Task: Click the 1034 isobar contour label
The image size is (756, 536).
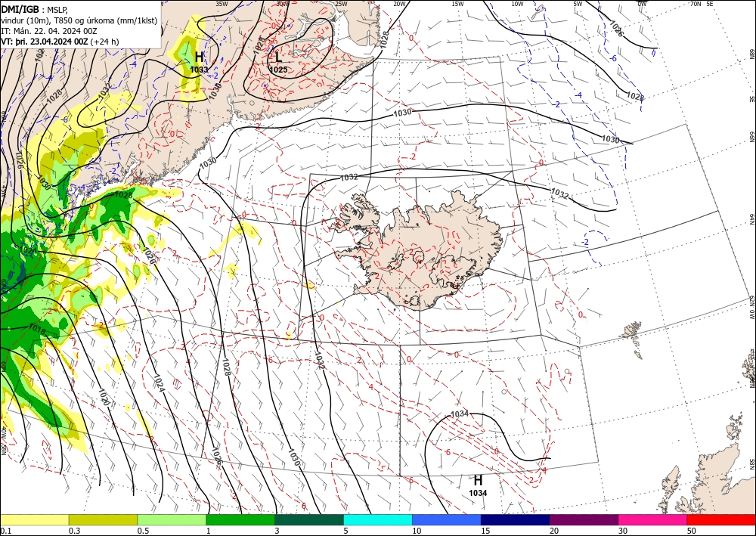Action: (460, 414)
